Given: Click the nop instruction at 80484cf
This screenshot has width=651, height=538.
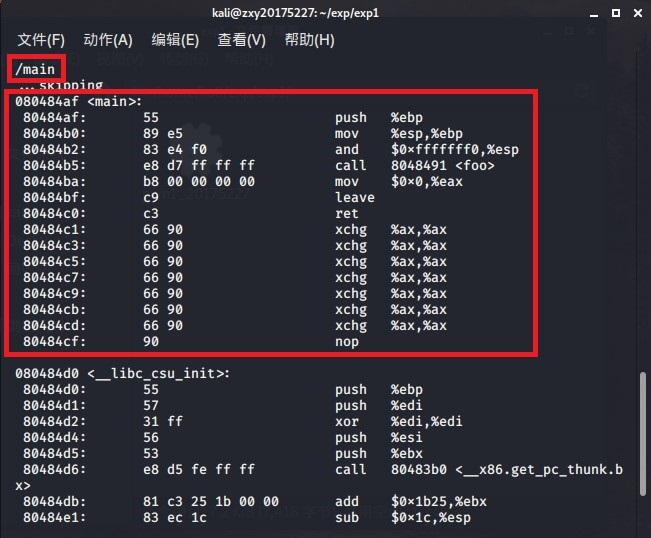Looking at the screenshot, I should 347,342.
